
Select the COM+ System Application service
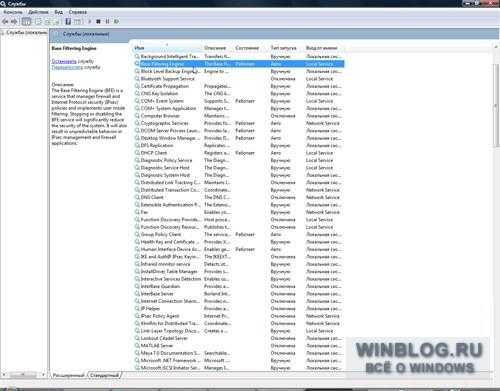239,108
